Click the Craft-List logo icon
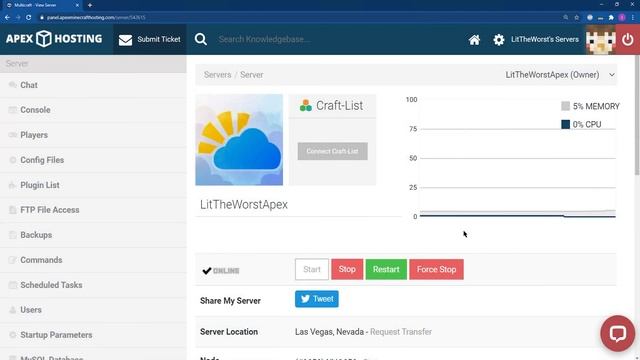The width and height of the screenshot is (640, 360). (306, 106)
